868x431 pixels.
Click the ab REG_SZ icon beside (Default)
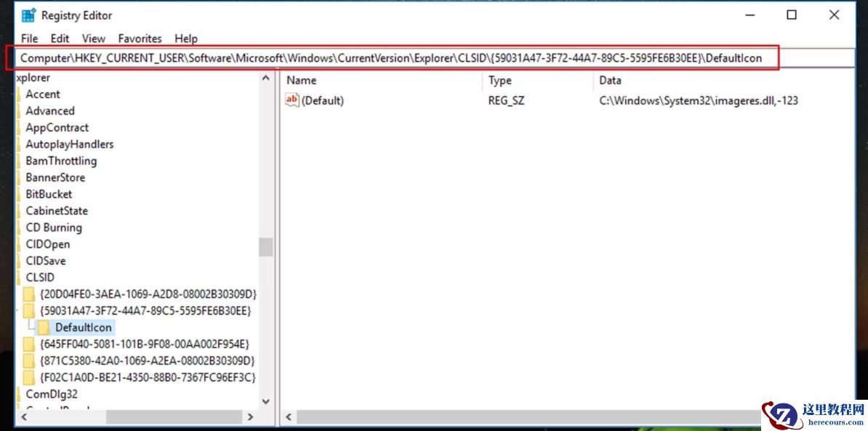point(292,100)
